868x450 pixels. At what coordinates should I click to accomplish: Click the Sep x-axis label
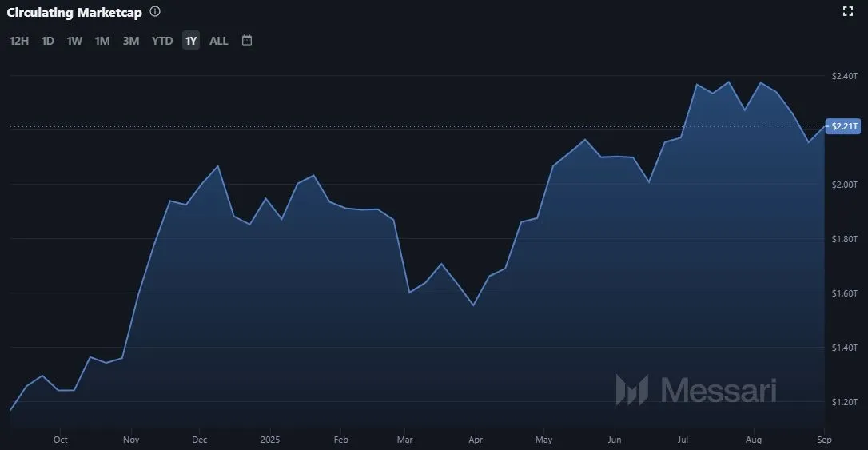tap(824, 440)
